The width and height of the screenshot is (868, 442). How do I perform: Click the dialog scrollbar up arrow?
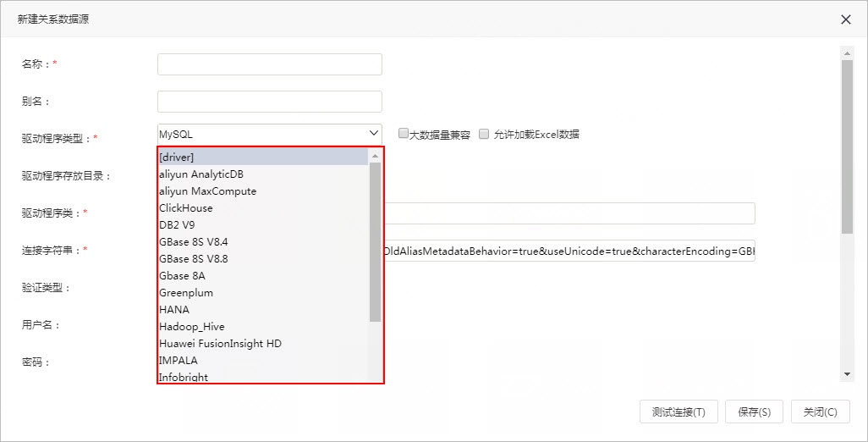click(x=847, y=53)
